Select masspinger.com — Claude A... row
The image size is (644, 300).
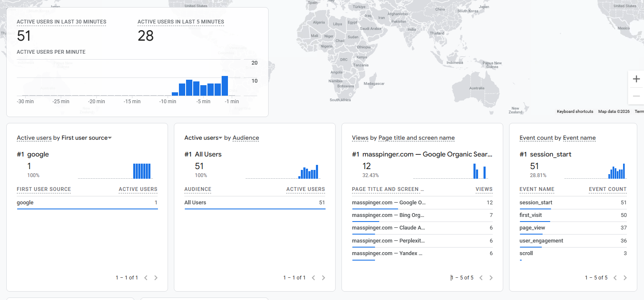coord(422,228)
